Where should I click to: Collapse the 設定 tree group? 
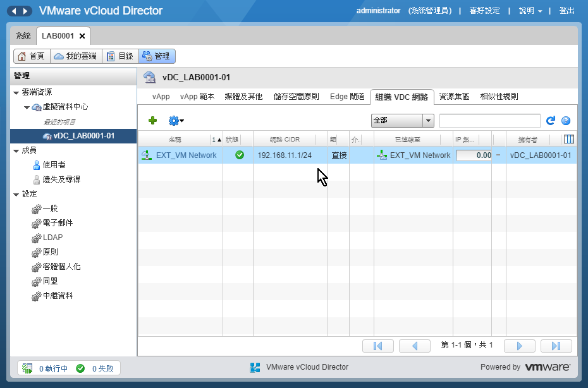point(16,195)
